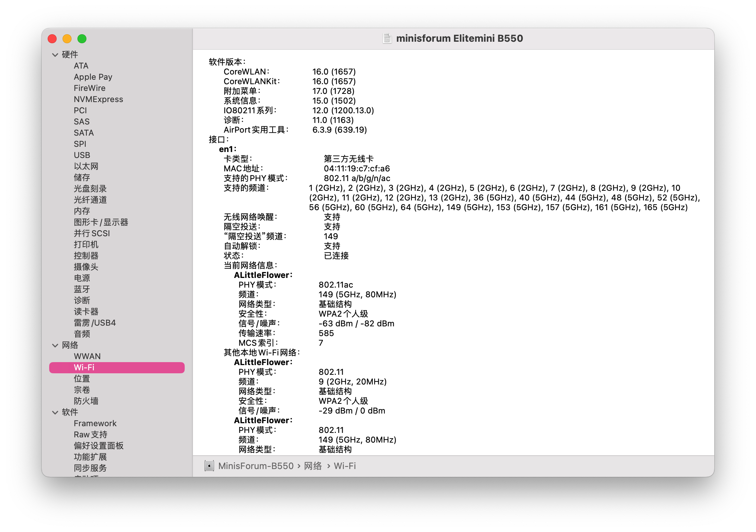756x532 pixels.
Task: Open the WWAN network entry
Action: click(x=87, y=356)
